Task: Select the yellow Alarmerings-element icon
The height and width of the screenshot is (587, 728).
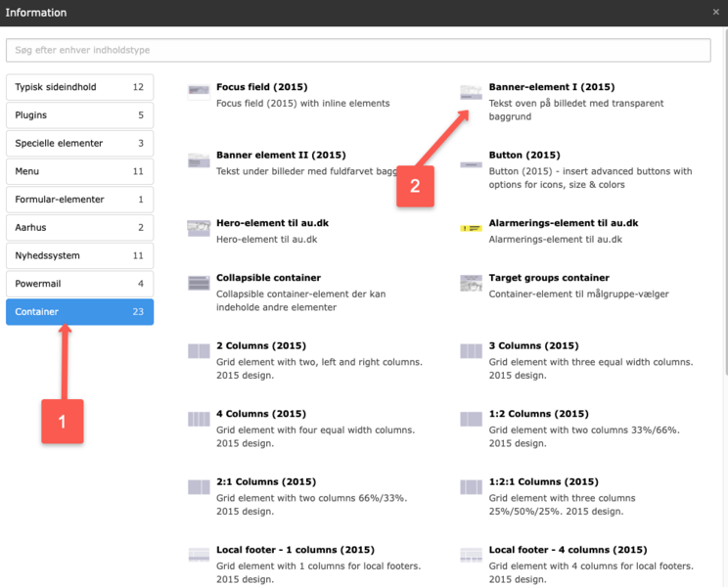Action: point(472,228)
